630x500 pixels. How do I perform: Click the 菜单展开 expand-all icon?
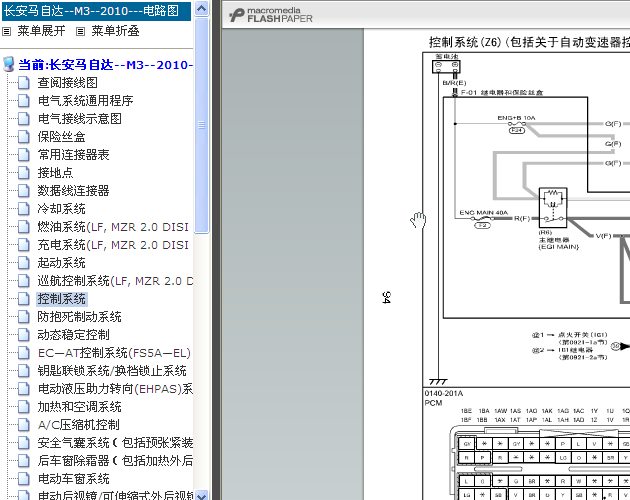pyautogui.click(x=6, y=31)
